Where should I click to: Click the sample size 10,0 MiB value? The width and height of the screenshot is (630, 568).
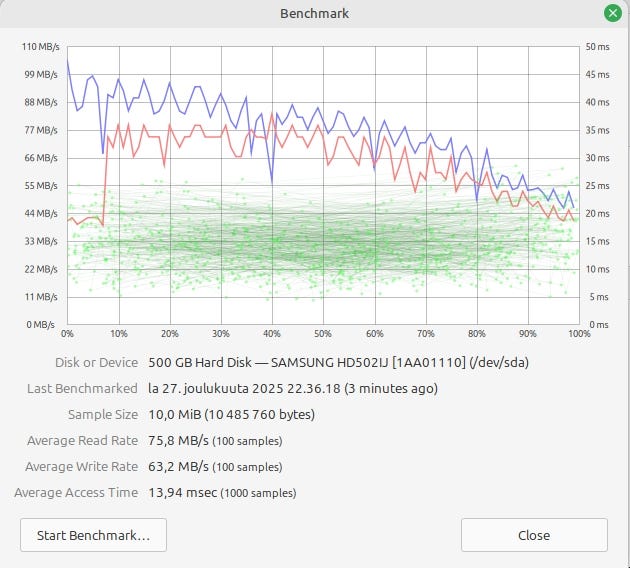point(231,414)
